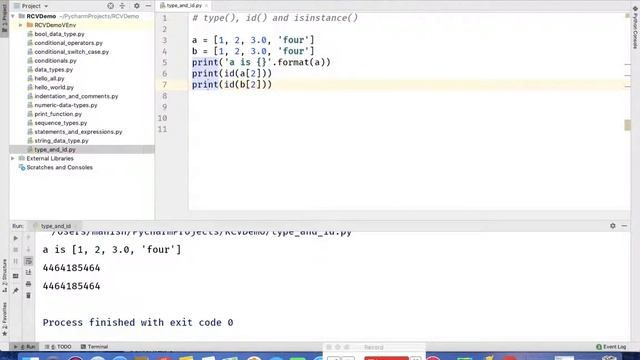Image resolution: width=640 pixels, height=360 pixels.
Task: Open bool_data_type.py in project tree
Action: pyautogui.click(x=59, y=34)
